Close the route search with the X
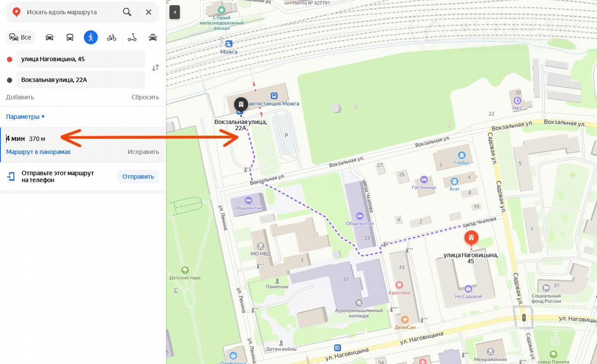The width and height of the screenshot is (597, 364). point(148,12)
